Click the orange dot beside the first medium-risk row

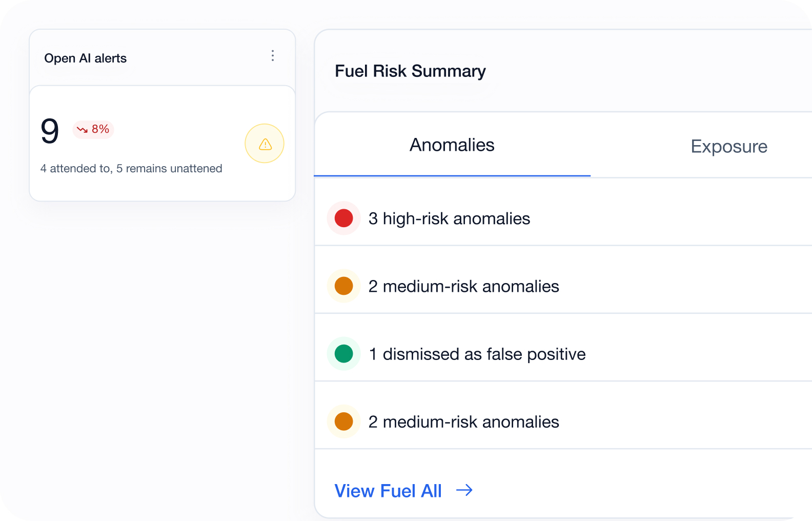point(343,286)
